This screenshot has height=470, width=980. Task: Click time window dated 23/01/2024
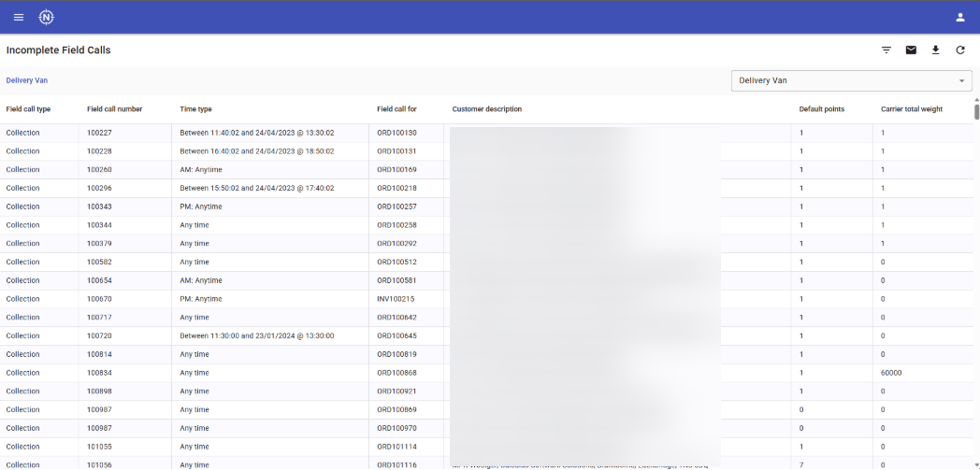coord(257,335)
